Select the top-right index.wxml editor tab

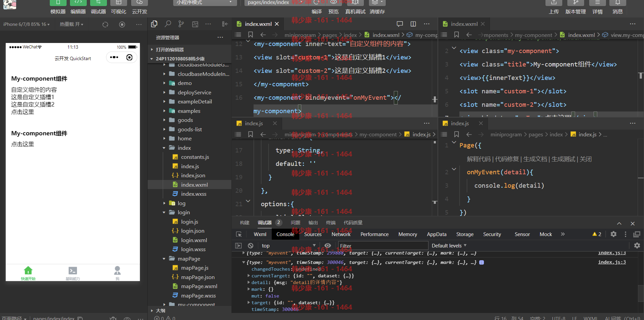coord(464,24)
